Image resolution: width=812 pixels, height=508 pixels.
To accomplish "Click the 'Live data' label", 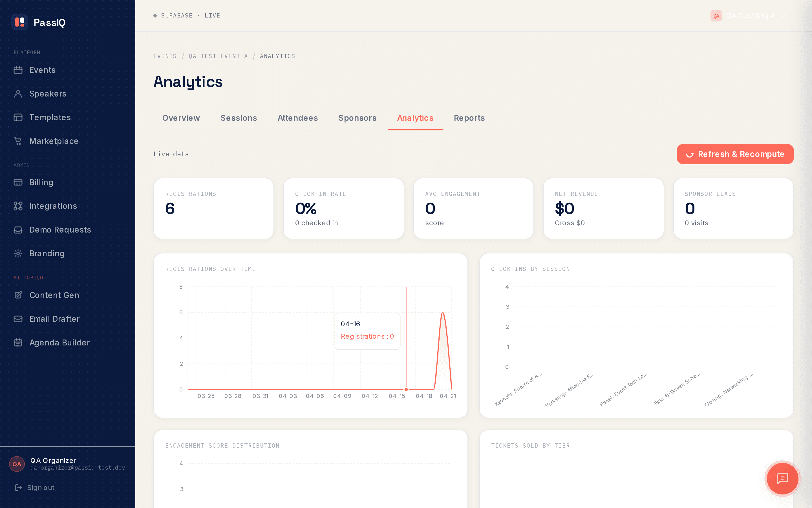I will tap(171, 154).
